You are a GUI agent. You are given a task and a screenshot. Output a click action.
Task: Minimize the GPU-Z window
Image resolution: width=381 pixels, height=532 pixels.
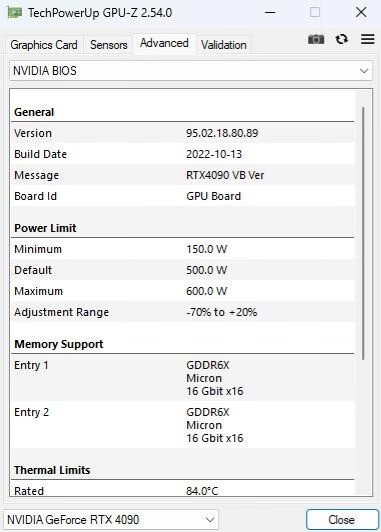[x=270, y=13]
